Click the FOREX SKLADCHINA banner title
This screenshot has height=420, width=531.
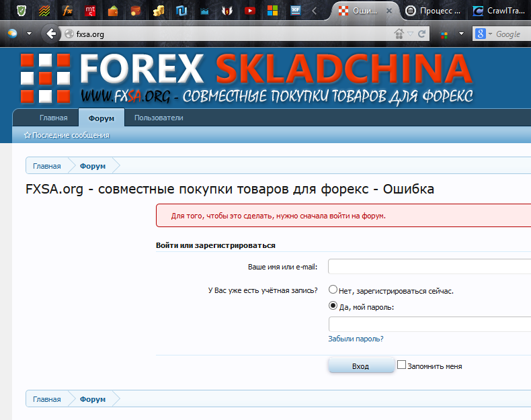[276, 69]
